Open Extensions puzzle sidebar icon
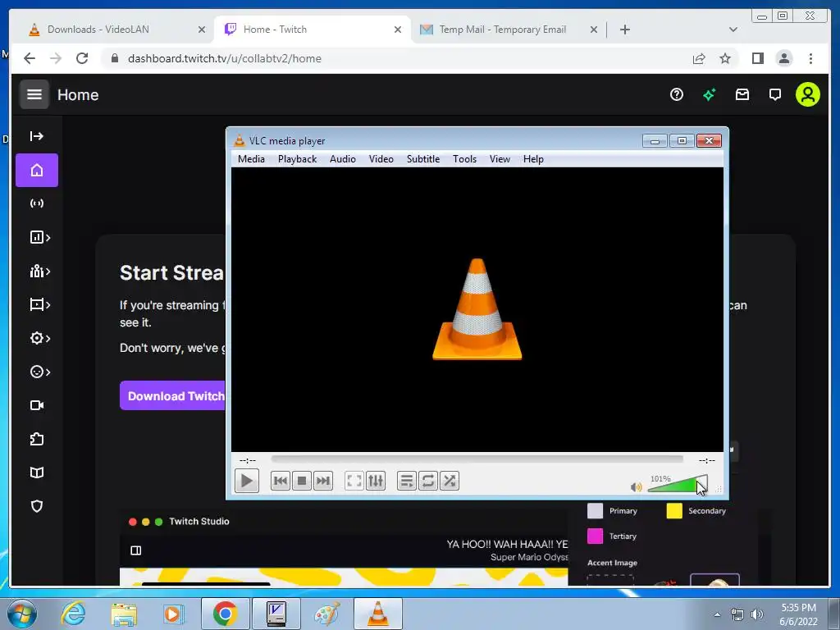The width and height of the screenshot is (840, 630). click(x=37, y=440)
